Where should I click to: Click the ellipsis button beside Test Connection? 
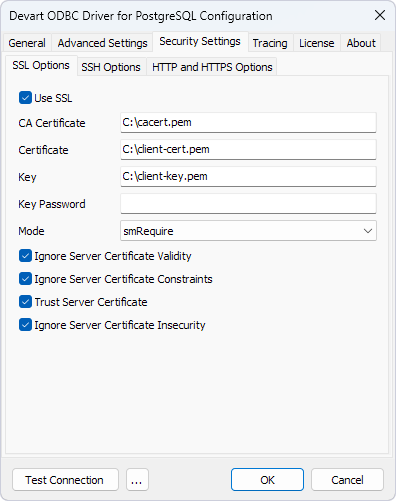[137, 480]
